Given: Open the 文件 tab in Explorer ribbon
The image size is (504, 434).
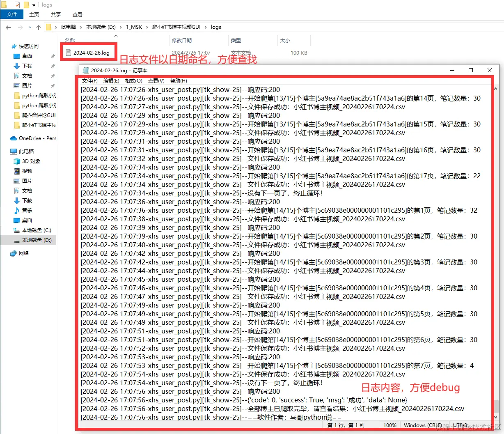Looking at the screenshot, I should (12, 14).
